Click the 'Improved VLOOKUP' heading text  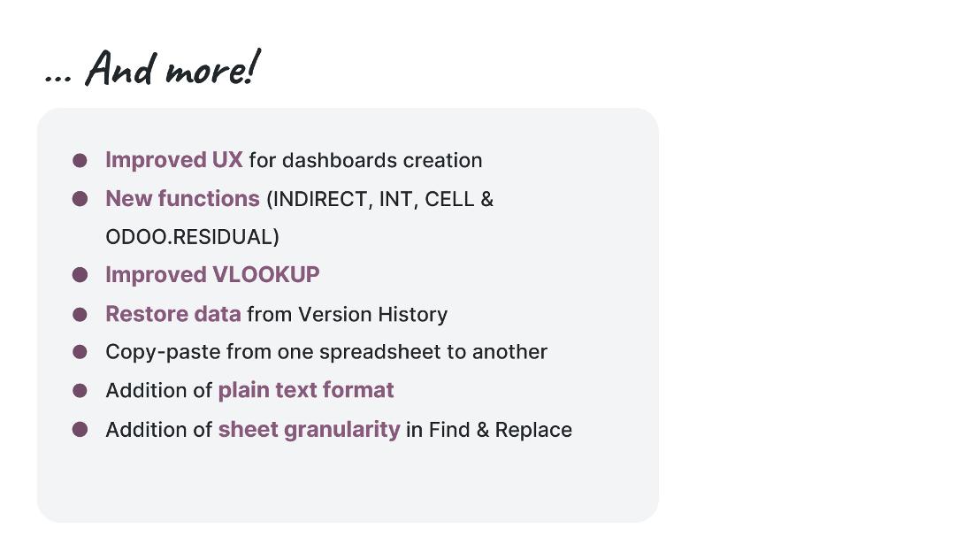point(212,275)
